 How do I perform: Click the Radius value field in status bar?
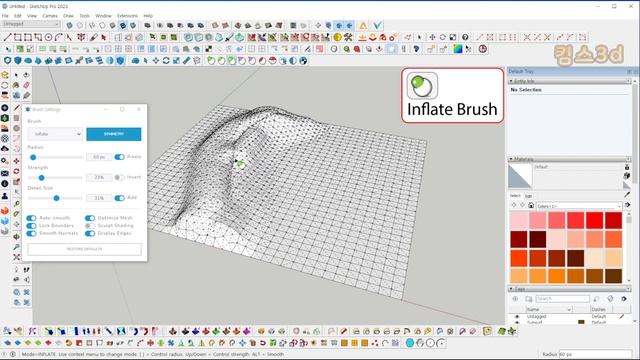coord(595,354)
